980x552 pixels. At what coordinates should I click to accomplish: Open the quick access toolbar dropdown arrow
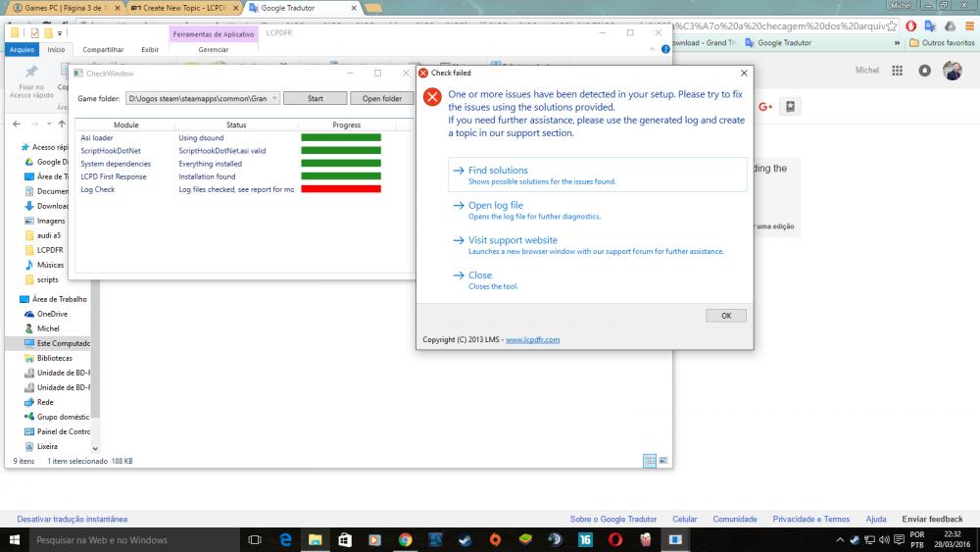60,33
